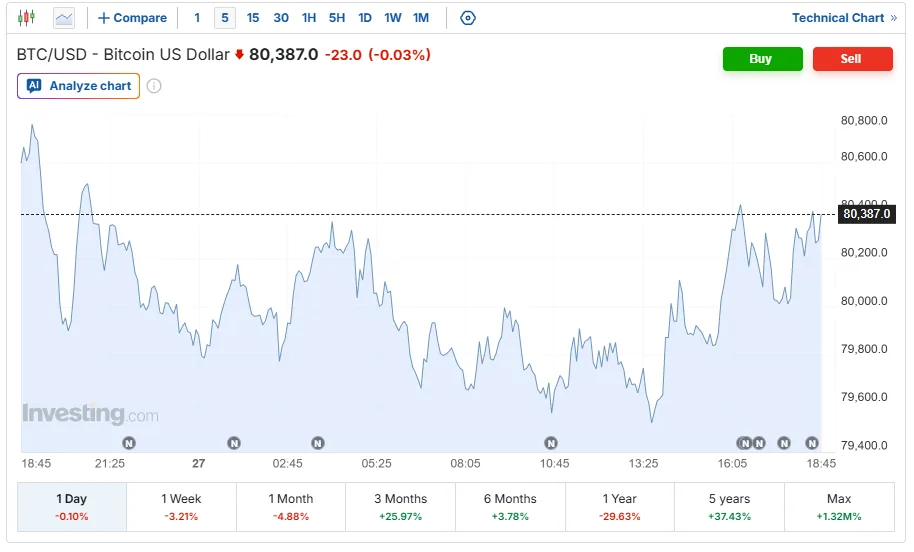
Task: Select the 1D interval
Action: [x=365, y=18]
